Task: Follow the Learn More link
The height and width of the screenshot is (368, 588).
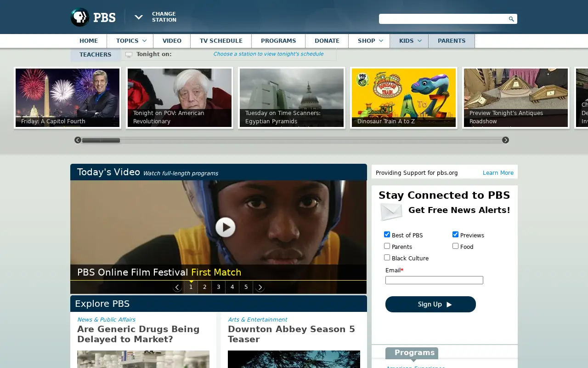Action: [498, 173]
